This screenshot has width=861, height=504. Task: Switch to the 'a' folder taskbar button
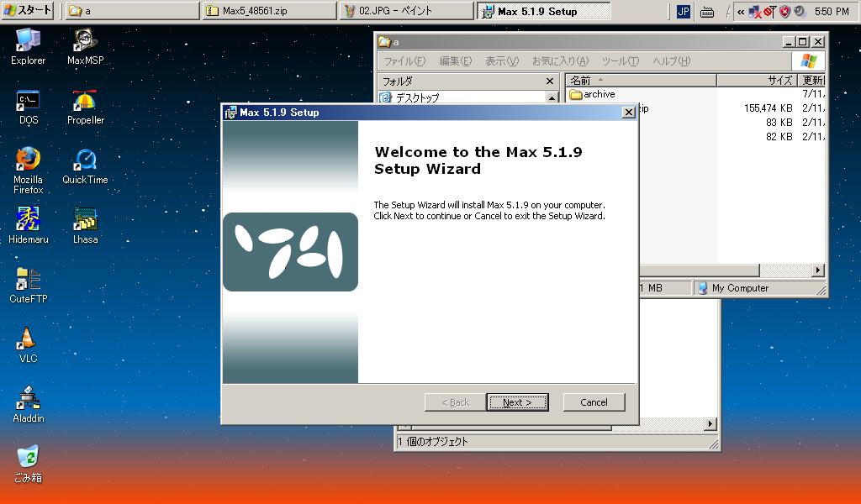pyautogui.click(x=132, y=11)
